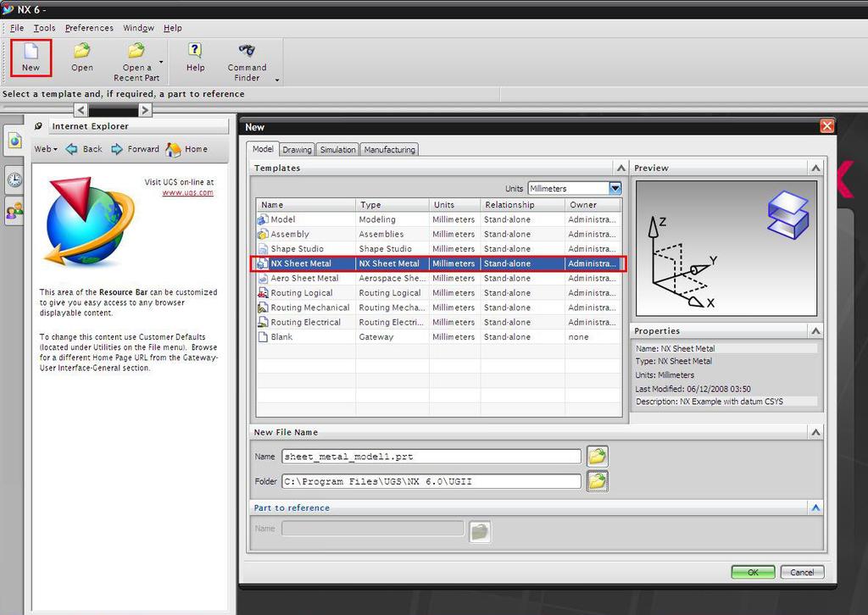Viewport: 868px width, 615px height.
Task: Open the Internet Explorer resource bar tab icon
Action: [14, 141]
